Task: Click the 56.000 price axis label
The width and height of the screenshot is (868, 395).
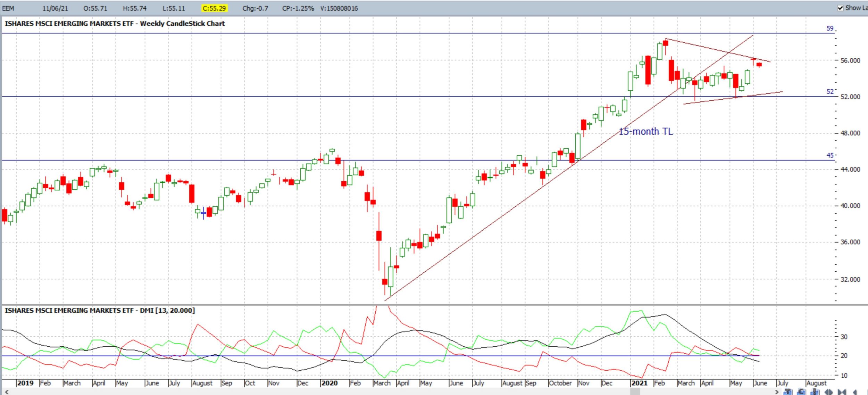Action: [850, 60]
